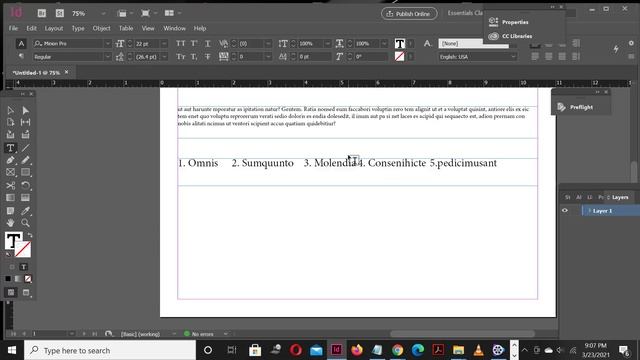640x360 pixels.
Task: Open Windows Start menu
Action: [x=12, y=350]
